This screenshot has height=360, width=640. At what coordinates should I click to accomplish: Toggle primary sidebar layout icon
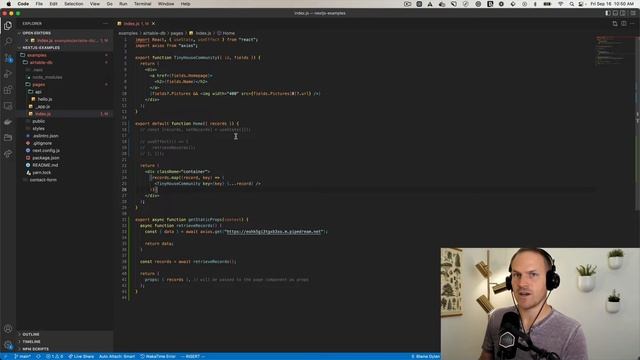pyautogui.click(x=608, y=13)
